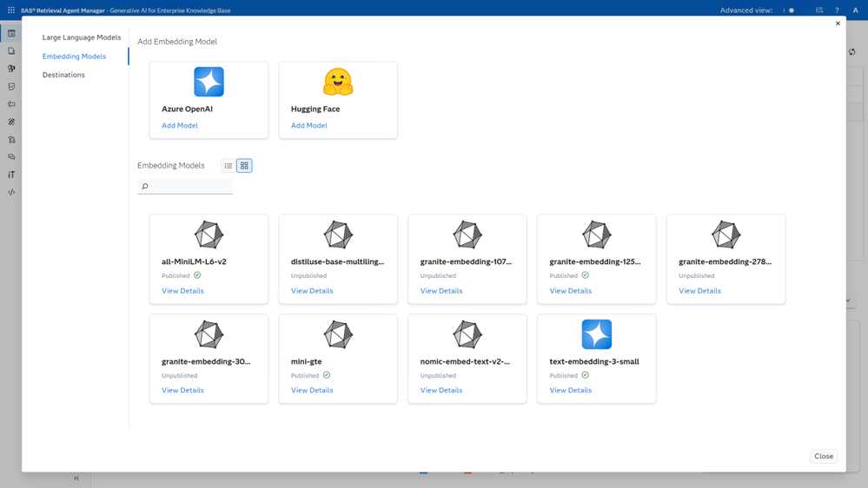868x488 pixels.
Task: Open the settings list icon in header
Action: pyautogui.click(x=819, y=10)
